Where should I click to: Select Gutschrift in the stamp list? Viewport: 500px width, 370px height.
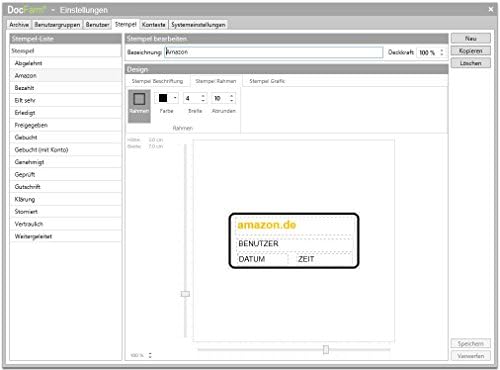(66, 186)
